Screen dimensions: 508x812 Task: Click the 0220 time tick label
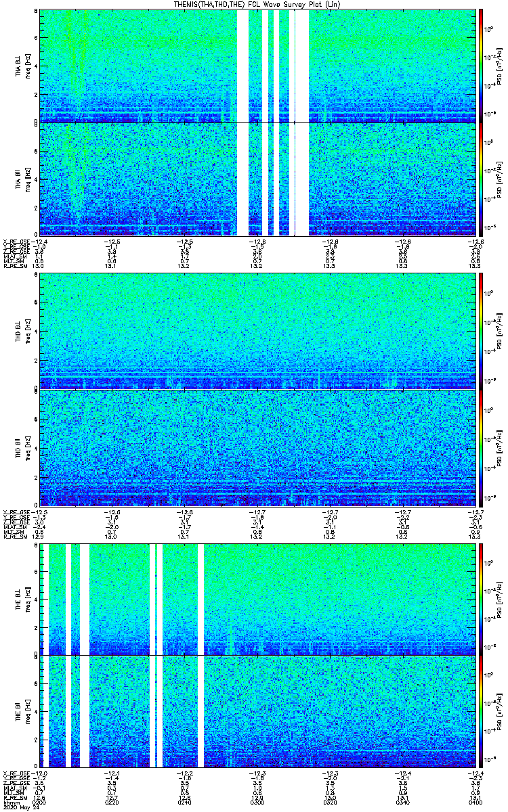click(x=112, y=803)
